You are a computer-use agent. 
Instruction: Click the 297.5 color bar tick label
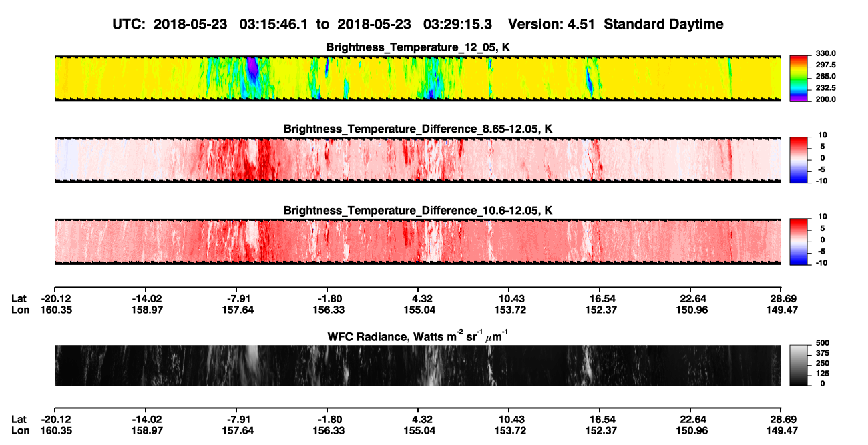click(826, 65)
